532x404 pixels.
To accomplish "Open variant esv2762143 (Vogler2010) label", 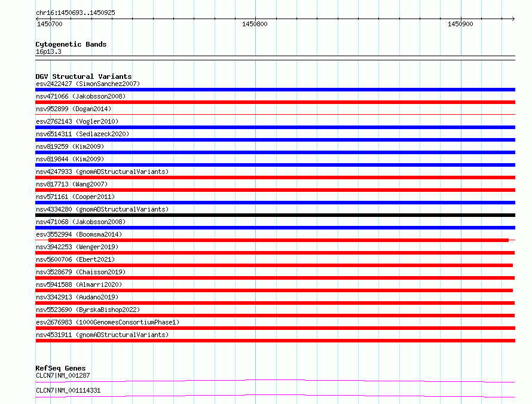I will 77,121.
